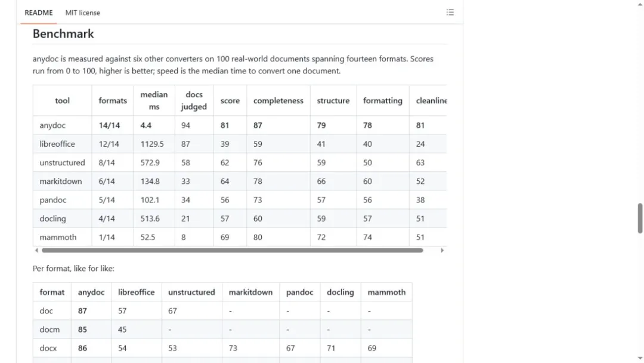Screen dimensions: 644x363
Task: Click the 'Per format, like for like' text
Action: [73, 269]
